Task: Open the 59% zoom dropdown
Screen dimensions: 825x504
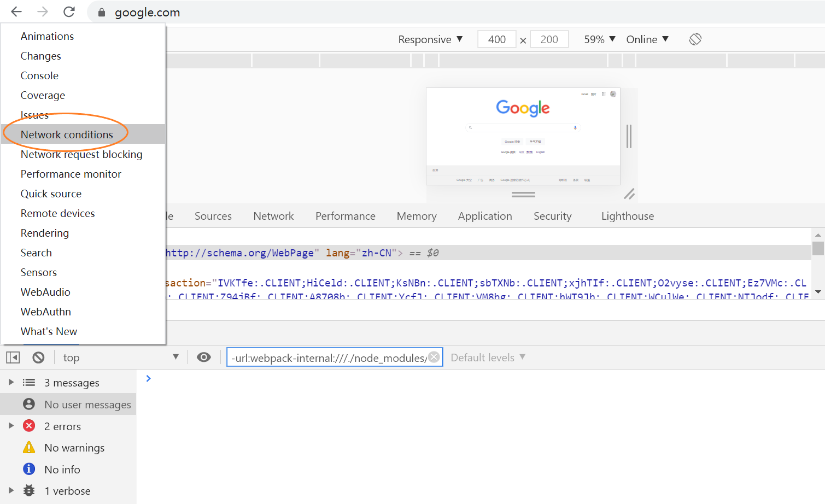Action: click(x=600, y=39)
